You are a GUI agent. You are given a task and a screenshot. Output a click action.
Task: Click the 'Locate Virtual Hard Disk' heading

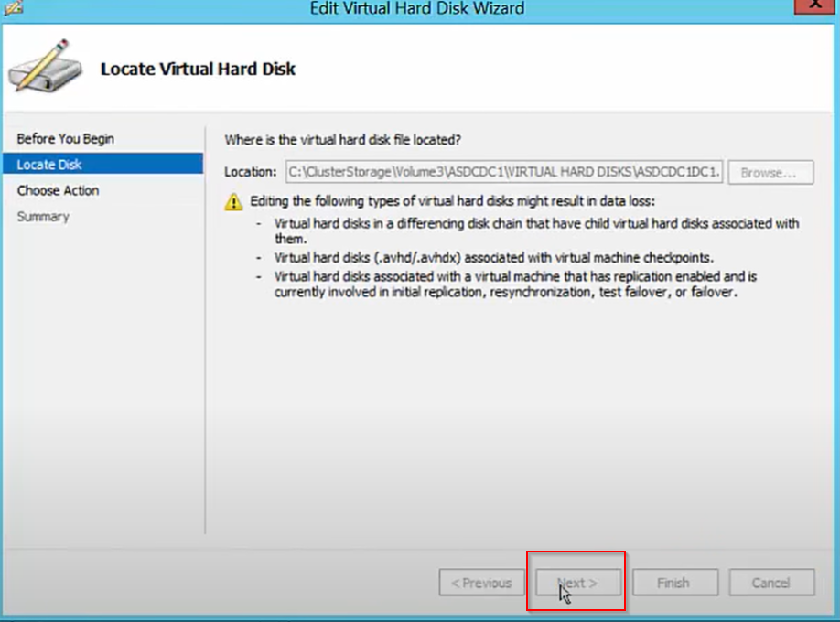pyautogui.click(x=198, y=70)
